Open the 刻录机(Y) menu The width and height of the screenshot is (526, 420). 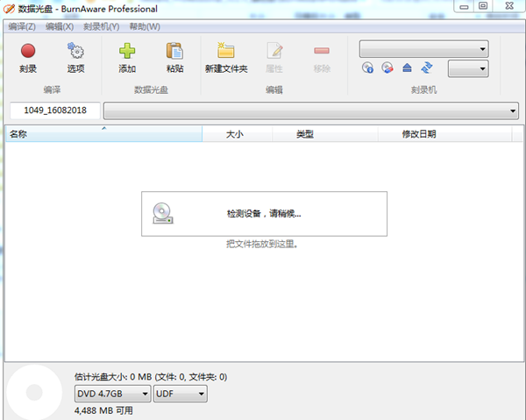point(102,26)
